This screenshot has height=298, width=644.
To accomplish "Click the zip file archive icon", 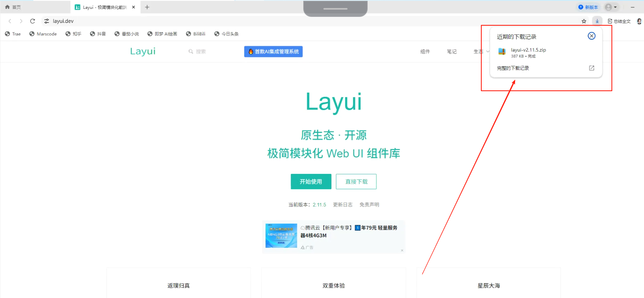I will click(502, 51).
